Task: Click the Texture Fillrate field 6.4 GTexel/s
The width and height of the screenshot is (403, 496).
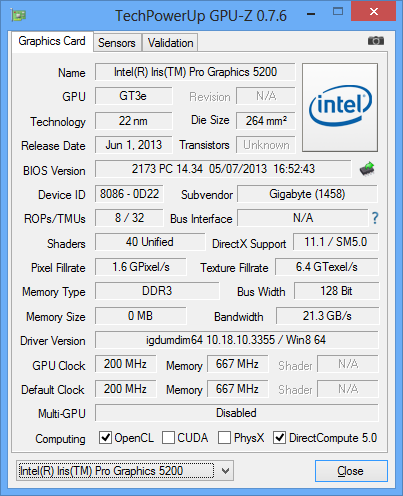Action: pos(327,267)
